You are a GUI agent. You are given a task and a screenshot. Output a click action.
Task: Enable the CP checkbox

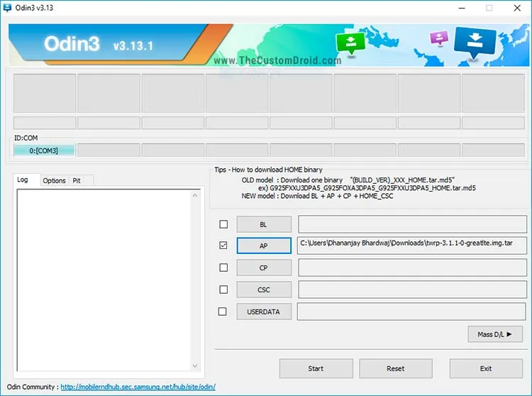223,268
